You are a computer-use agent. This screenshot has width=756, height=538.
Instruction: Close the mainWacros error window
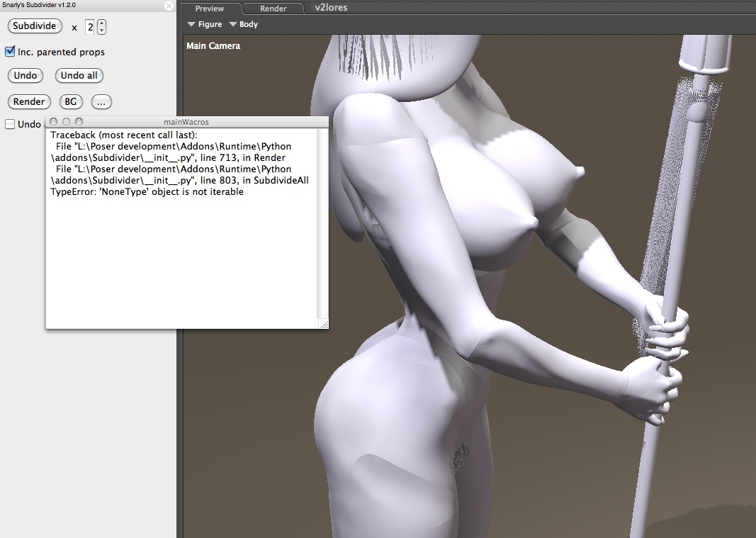54,122
